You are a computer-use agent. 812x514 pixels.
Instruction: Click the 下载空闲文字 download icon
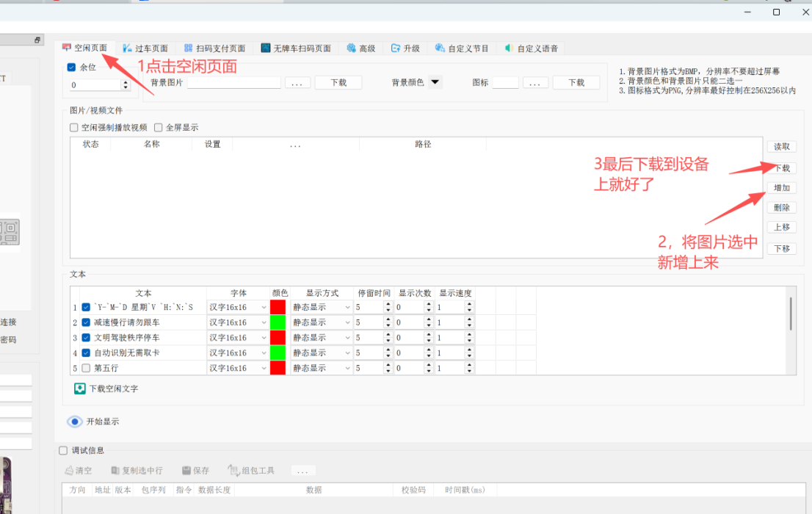[x=80, y=388]
